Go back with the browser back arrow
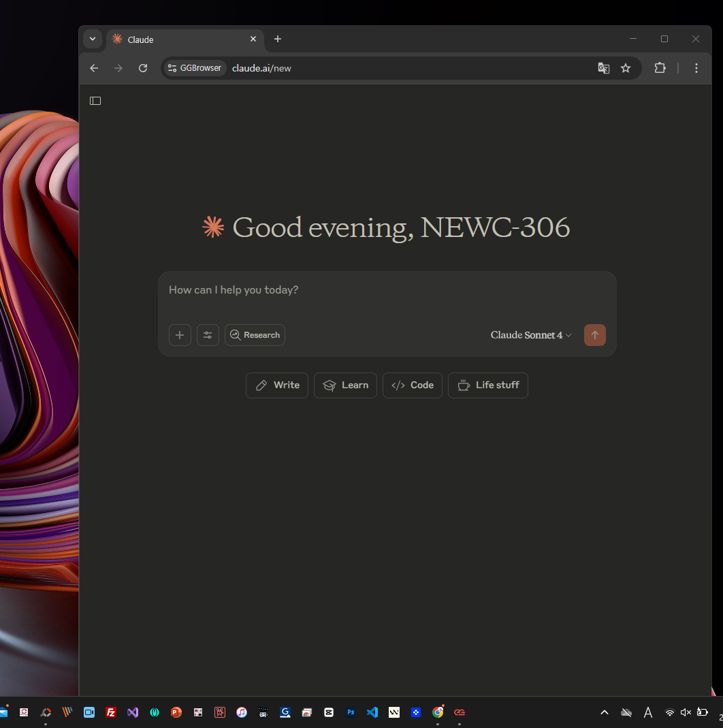The width and height of the screenshot is (723, 728). click(x=94, y=68)
